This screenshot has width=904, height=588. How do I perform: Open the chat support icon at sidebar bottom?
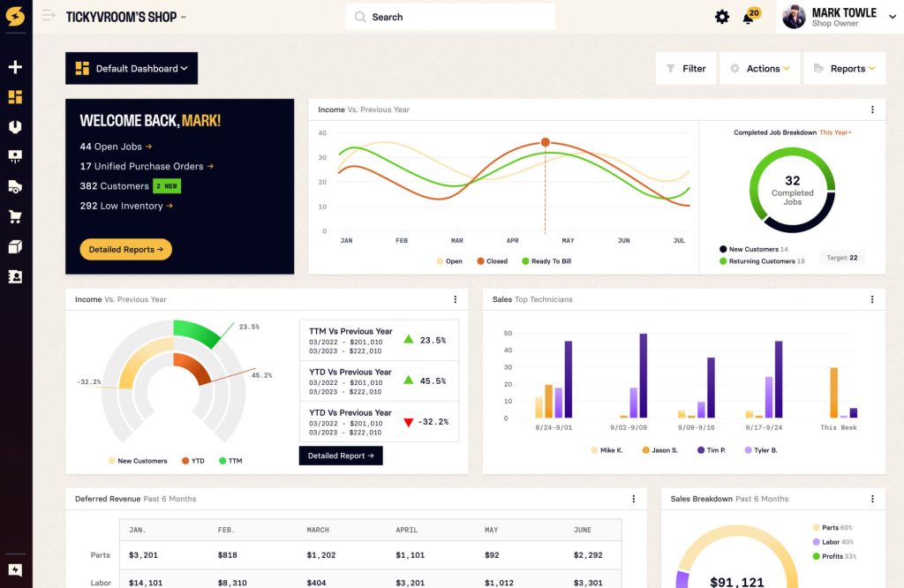(16, 569)
